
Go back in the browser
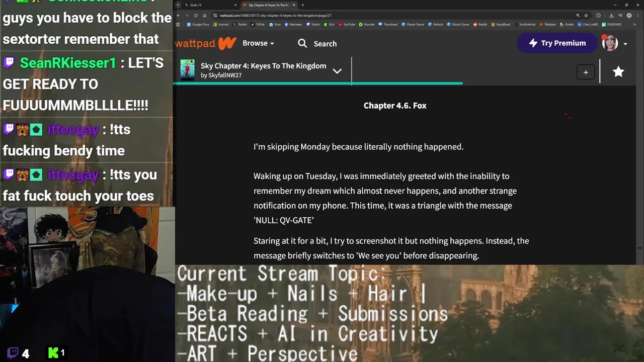178,16
